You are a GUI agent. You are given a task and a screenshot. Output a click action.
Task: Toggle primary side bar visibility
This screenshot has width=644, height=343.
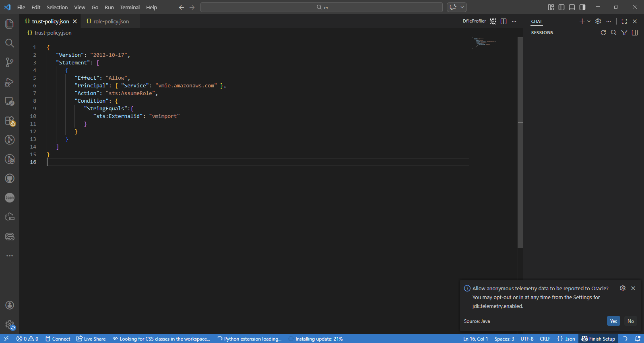click(561, 7)
